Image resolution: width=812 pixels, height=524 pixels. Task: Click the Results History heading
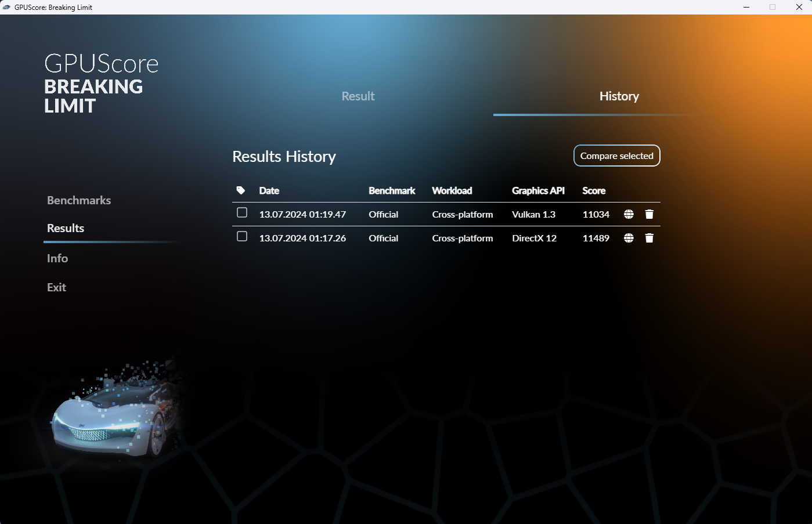(x=284, y=157)
